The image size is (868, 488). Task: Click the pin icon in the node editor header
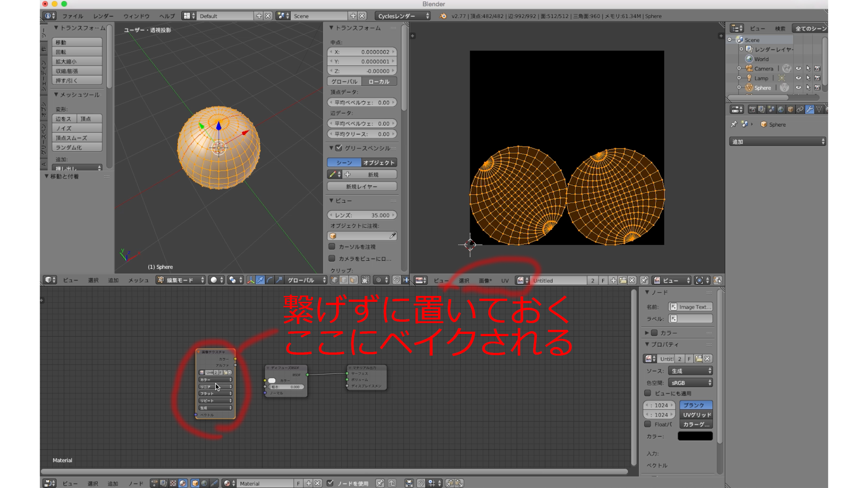click(x=380, y=483)
